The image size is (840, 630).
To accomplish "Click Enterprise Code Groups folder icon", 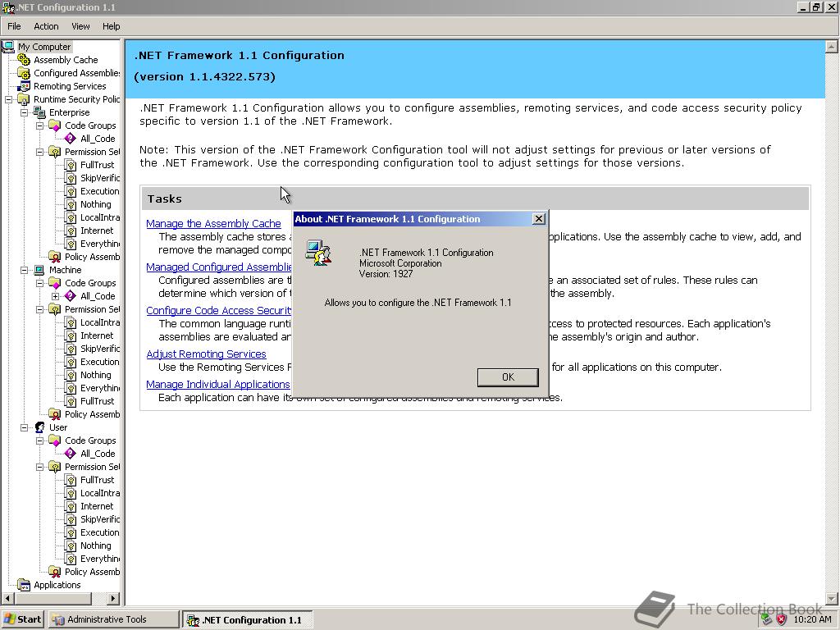I will click(55, 126).
